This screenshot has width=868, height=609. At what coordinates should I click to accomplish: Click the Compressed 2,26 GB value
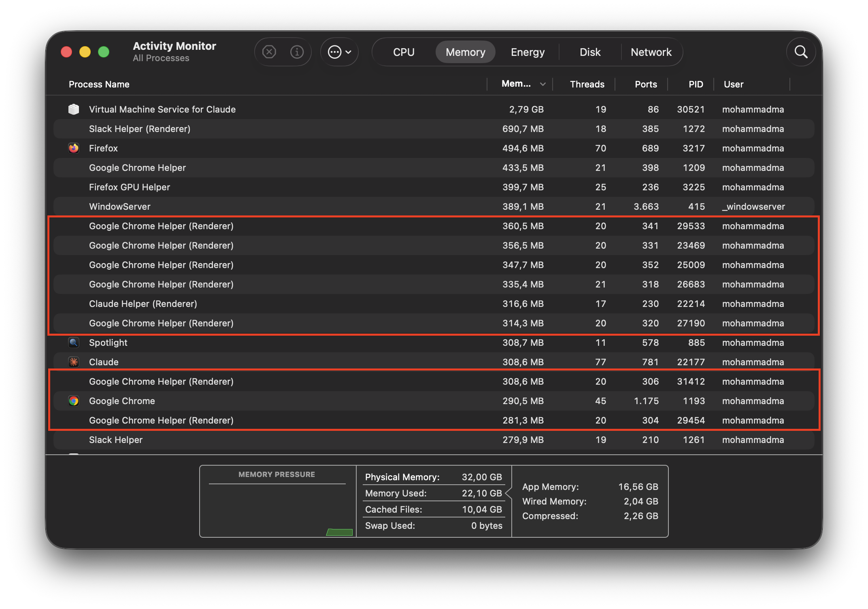click(641, 516)
